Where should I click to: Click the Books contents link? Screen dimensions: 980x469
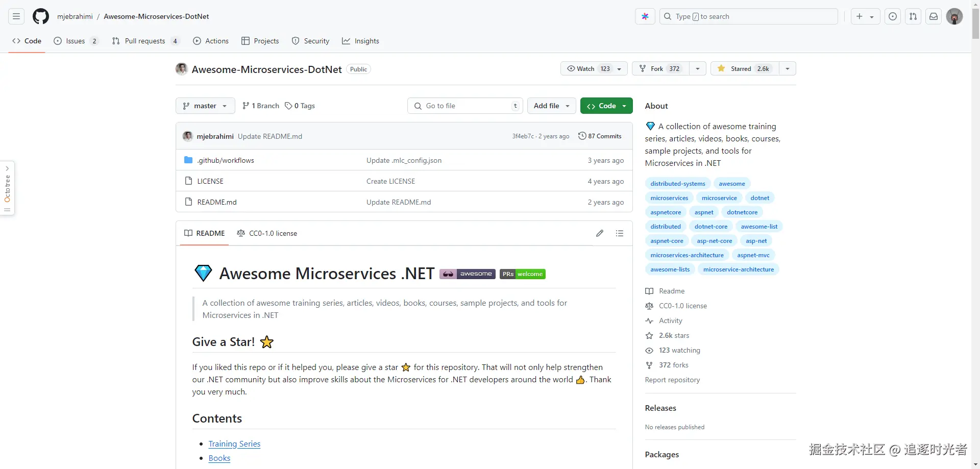click(219, 458)
